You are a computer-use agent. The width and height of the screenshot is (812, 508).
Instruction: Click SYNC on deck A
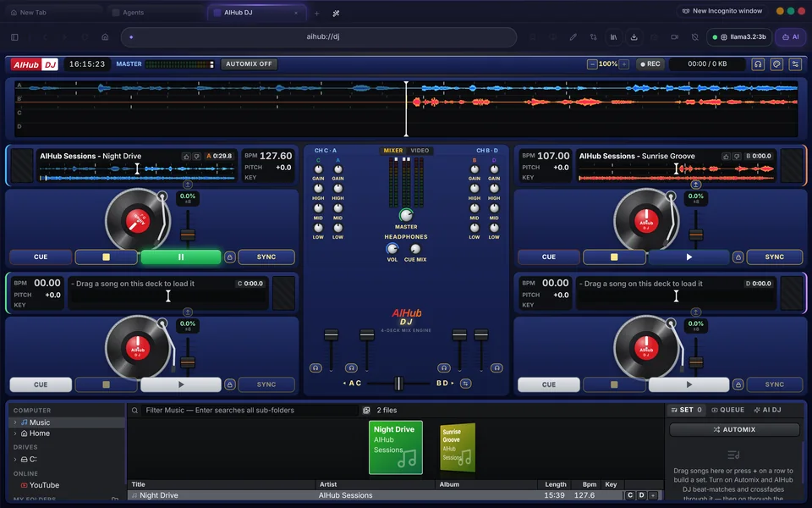tap(266, 257)
